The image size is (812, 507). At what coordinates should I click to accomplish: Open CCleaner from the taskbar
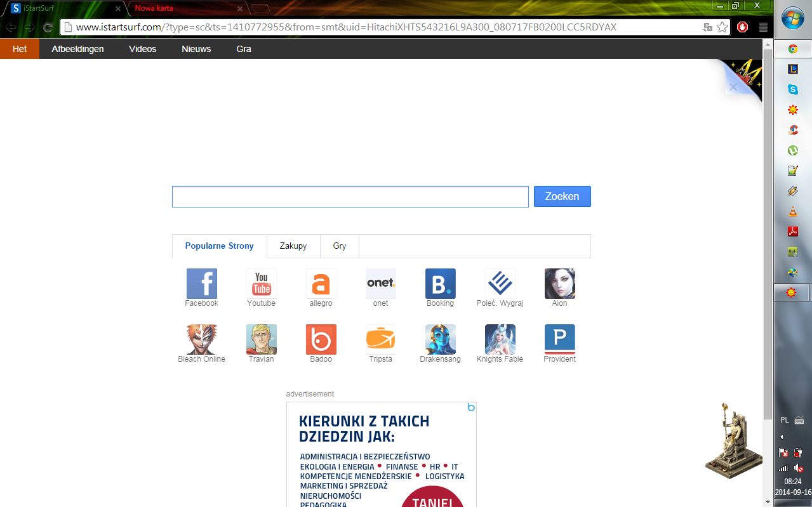pyautogui.click(x=792, y=130)
